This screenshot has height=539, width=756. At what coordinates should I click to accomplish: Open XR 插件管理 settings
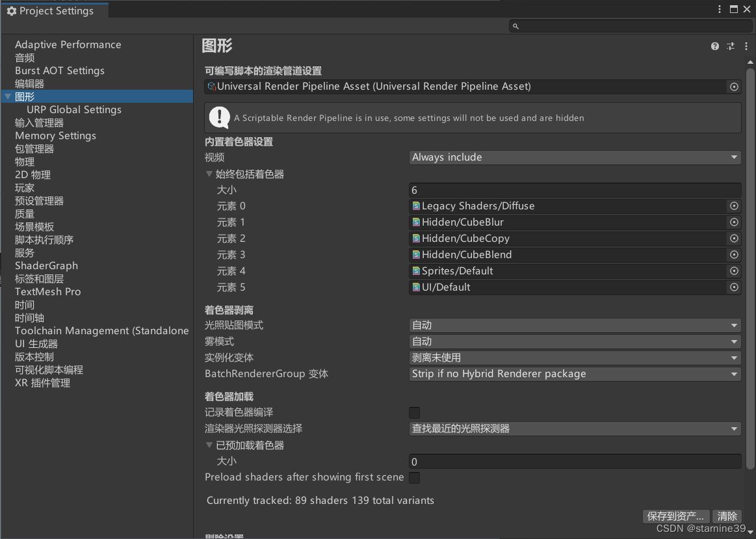[42, 383]
